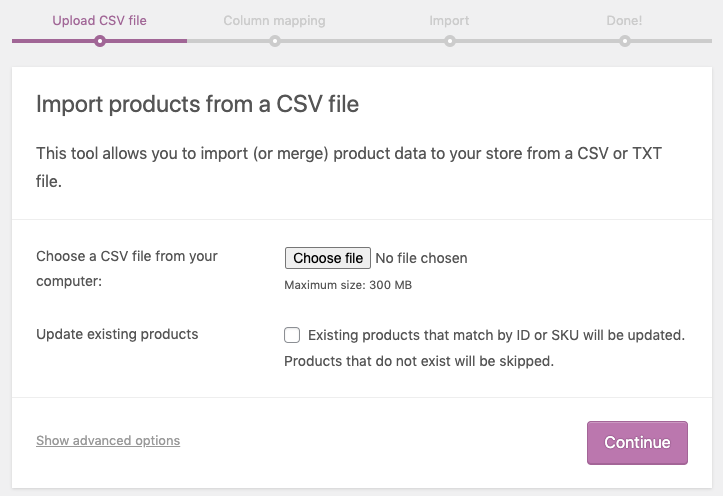This screenshot has height=496, width=723.
Task: Select the Column mapping step label
Action: 274,21
